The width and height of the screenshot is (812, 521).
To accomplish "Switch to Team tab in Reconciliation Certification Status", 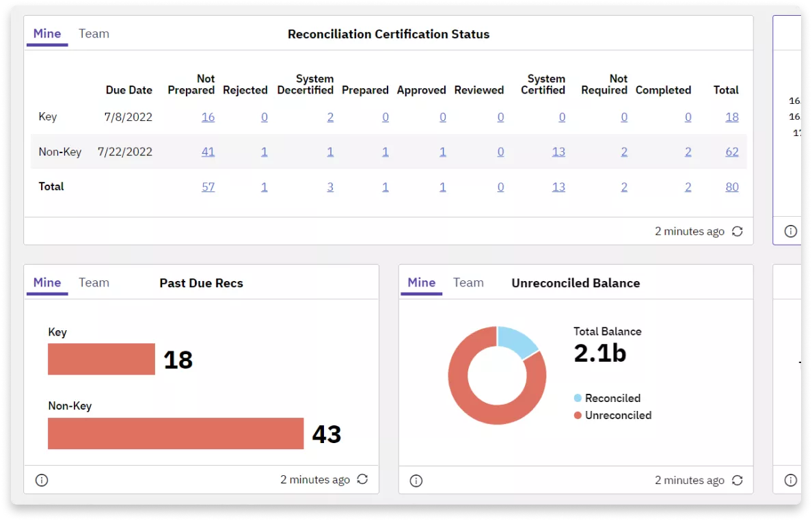I will [x=94, y=34].
